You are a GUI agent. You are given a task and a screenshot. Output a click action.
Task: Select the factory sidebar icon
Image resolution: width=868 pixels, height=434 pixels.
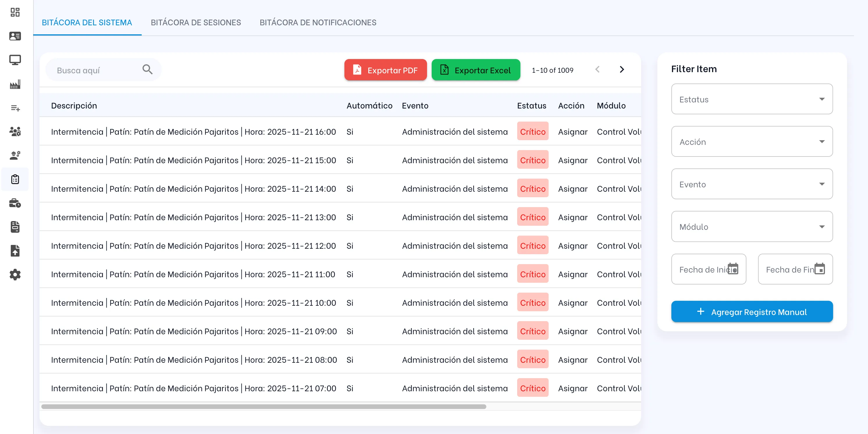tap(15, 84)
